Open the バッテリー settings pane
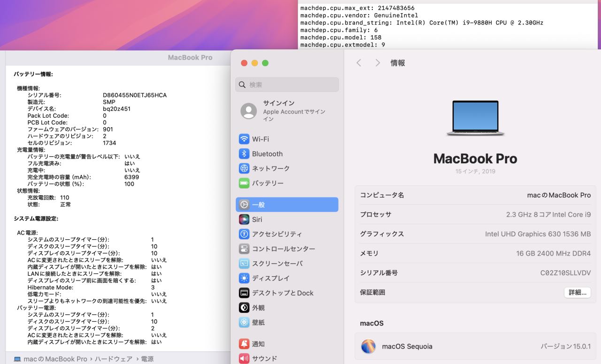The height and width of the screenshot is (364, 601). click(267, 183)
